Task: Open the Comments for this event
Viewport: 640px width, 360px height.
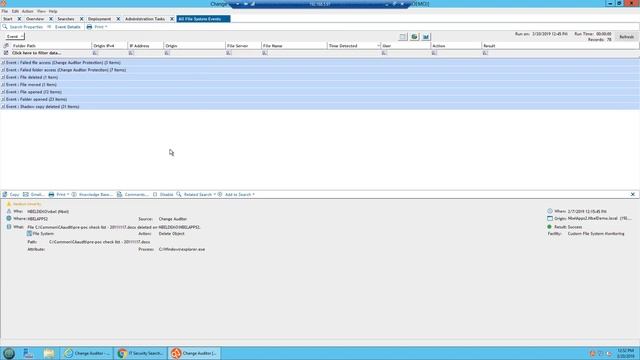Action: [132, 195]
